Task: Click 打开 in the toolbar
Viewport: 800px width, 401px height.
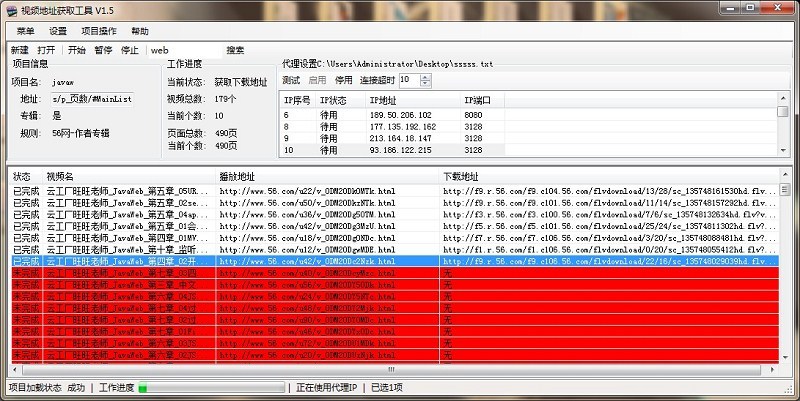Action: point(46,50)
